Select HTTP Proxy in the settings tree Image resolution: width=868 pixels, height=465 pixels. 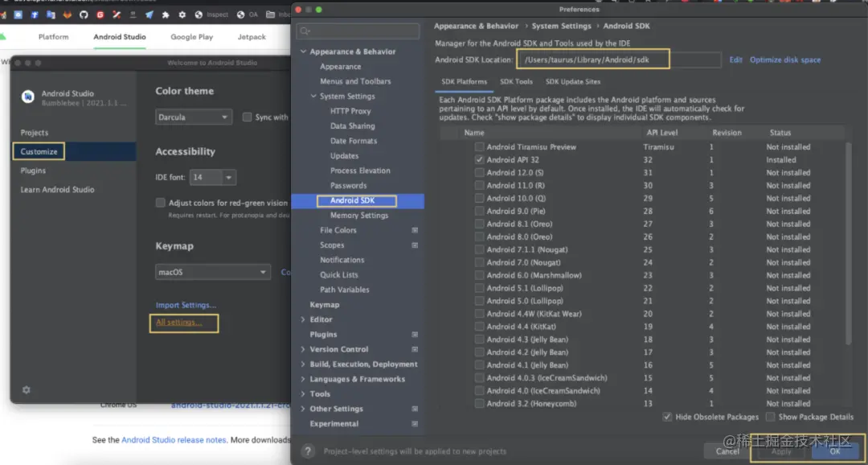pos(350,111)
